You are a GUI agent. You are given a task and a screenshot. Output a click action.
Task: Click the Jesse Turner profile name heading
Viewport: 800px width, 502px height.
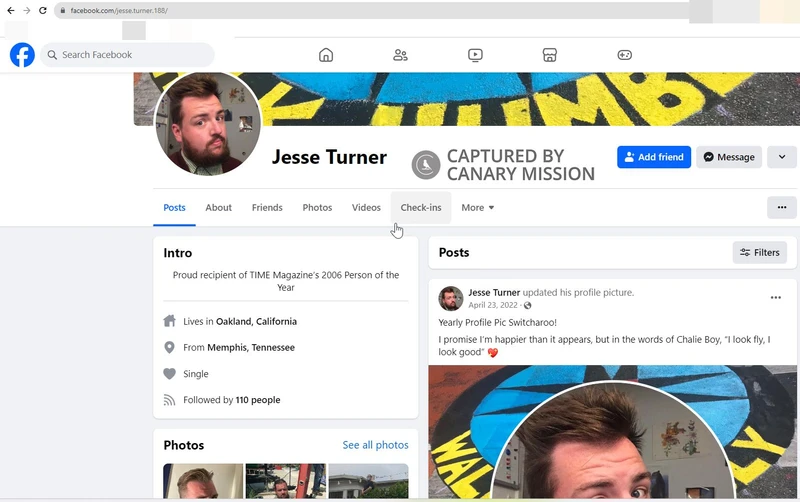[329, 157]
